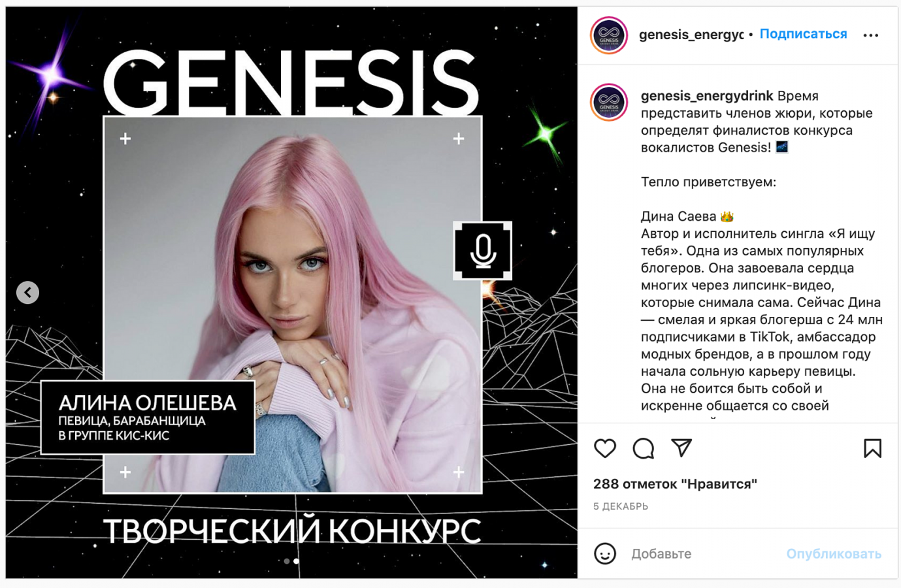Open genesis_energydrink profile from the header username
The image size is (901, 588).
click(691, 35)
